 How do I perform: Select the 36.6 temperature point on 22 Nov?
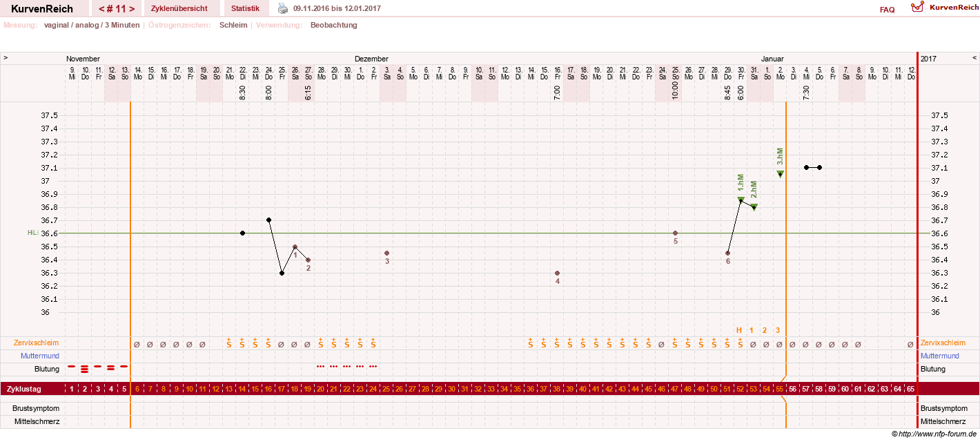pyautogui.click(x=242, y=233)
